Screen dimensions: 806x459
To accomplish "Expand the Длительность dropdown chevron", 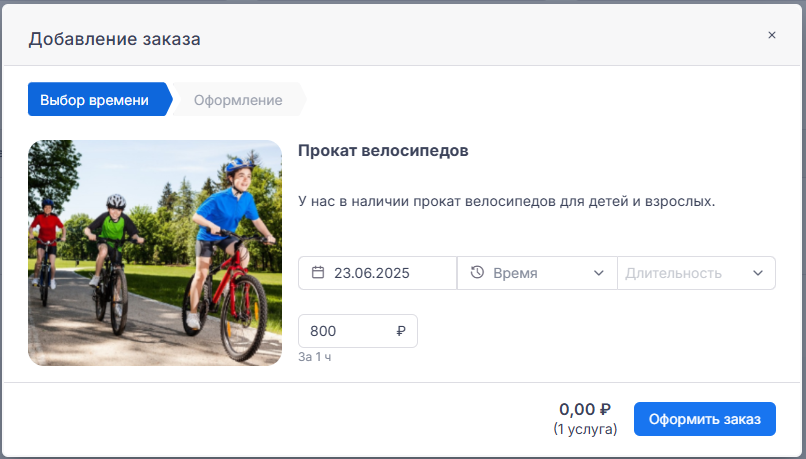I will pyautogui.click(x=758, y=273).
